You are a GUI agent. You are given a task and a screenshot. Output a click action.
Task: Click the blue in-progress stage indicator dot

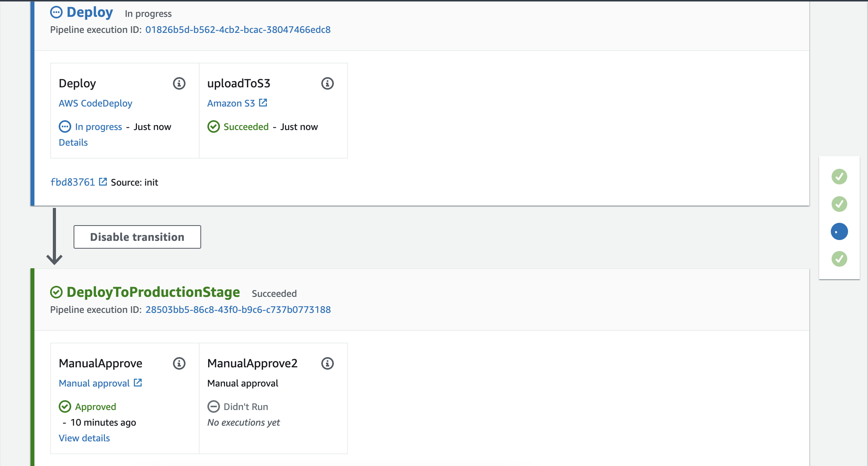[839, 231]
